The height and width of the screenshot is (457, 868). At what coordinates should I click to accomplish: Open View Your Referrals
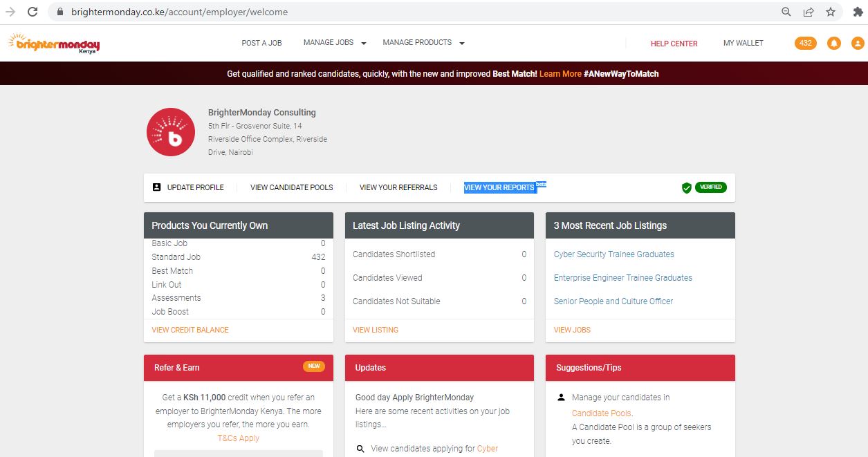398,187
